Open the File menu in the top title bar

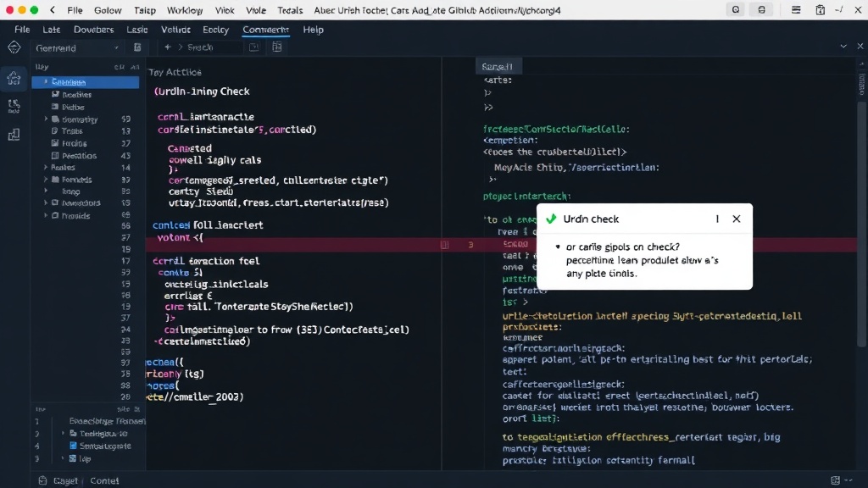pos(75,10)
